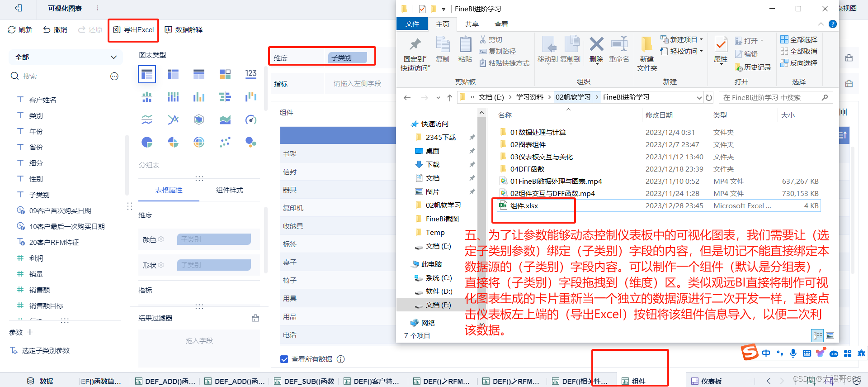Image resolution: width=868 pixels, height=387 pixels.
Task: Click the Explorer 删除 button
Action: (x=596, y=50)
